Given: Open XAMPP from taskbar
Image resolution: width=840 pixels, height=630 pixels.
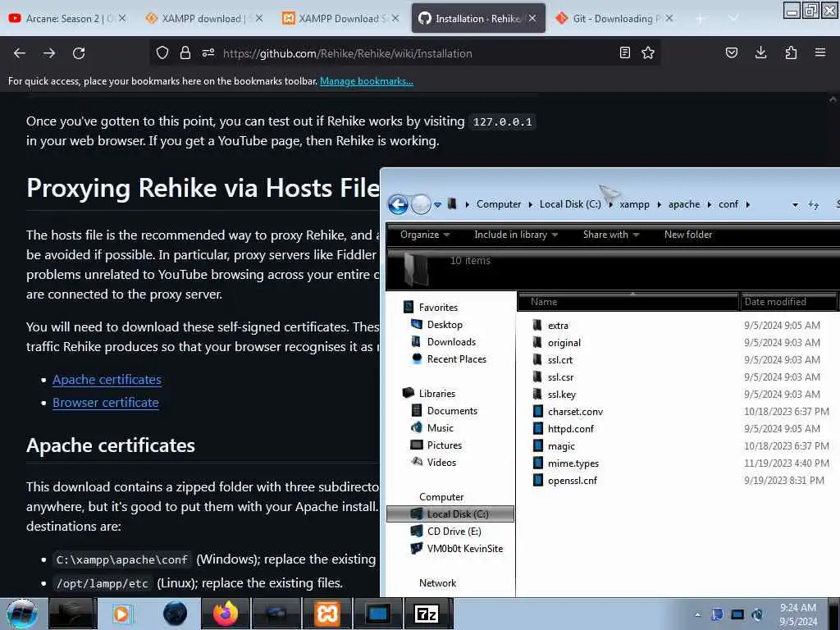Looking at the screenshot, I should [326, 614].
